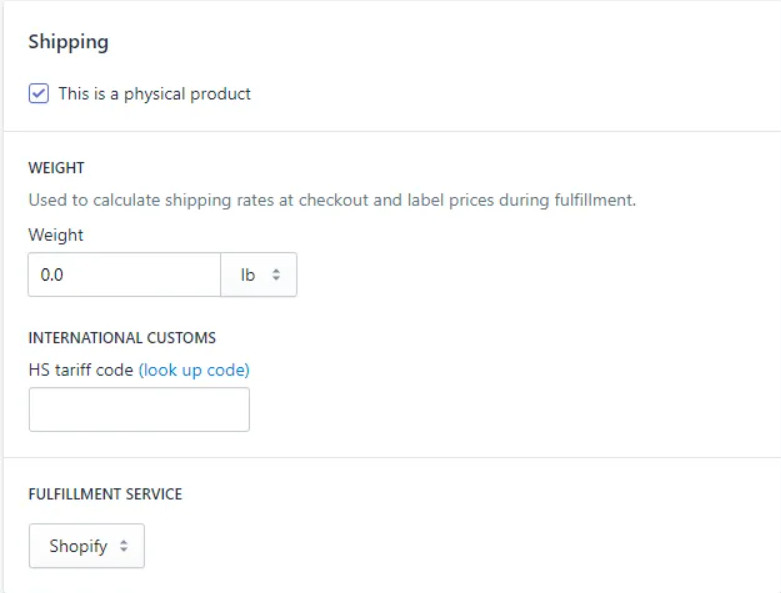This screenshot has height=593, width=781.
Task: Click the INTERNATIONAL CUSTOMS heading
Action: (x=122, y=338)
